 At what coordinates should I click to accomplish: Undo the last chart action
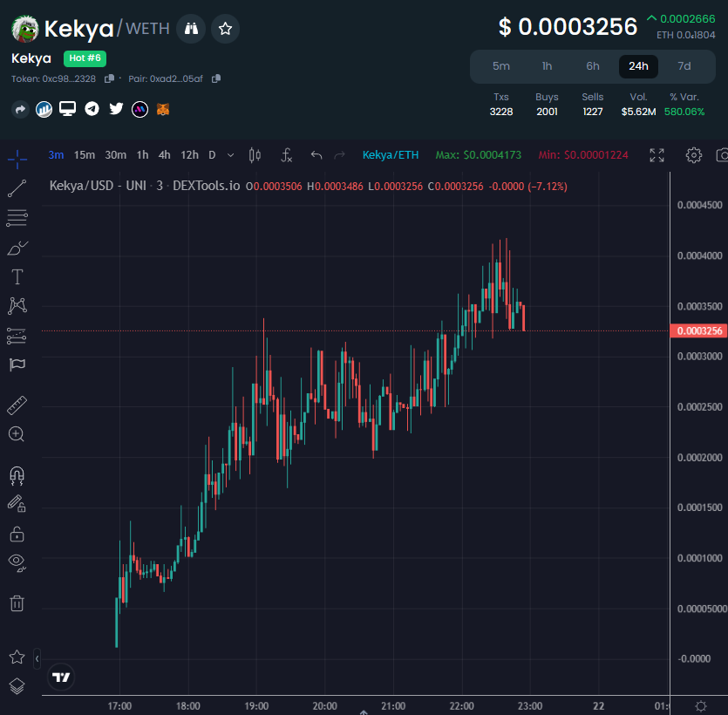tap(316, 155)
